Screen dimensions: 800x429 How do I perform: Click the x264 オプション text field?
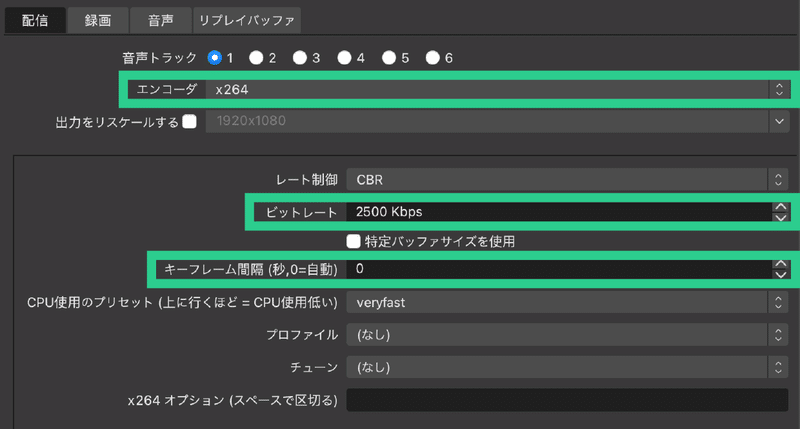click(x=567, y=400)
